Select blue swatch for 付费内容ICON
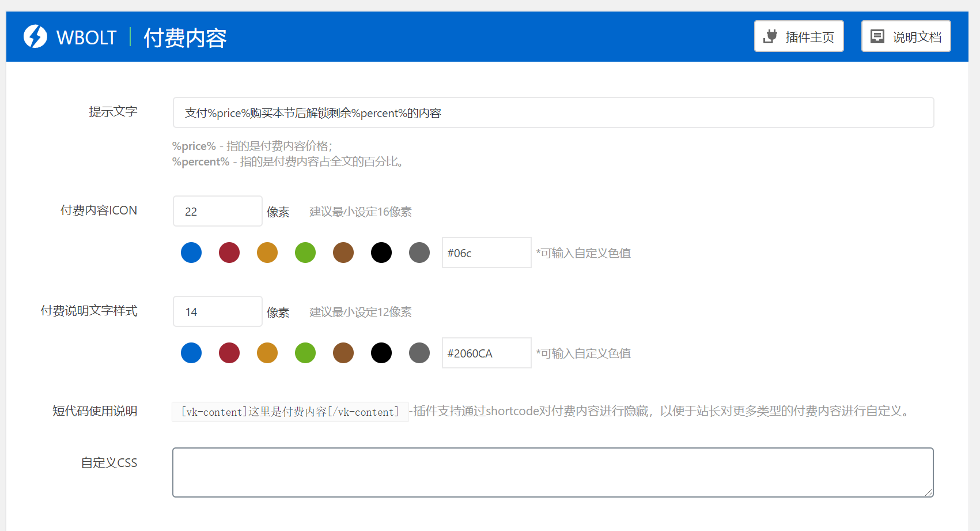The height and width of the screenshot is (531, 980). pos(191,253)
